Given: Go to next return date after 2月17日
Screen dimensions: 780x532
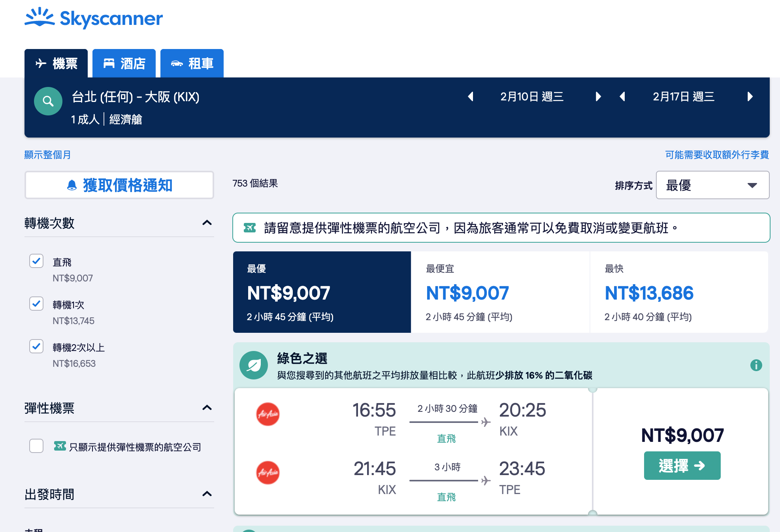Looking at the screenshot, I should point(750,96).
